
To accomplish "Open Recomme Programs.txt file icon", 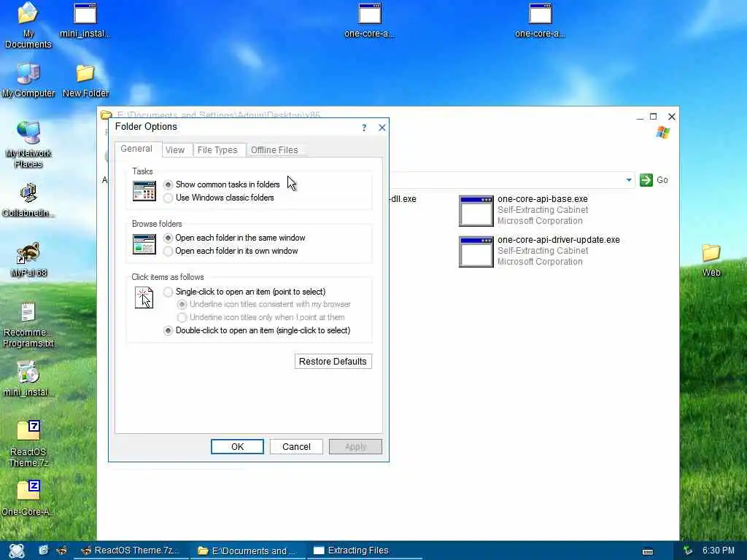I will coord(28,325).
